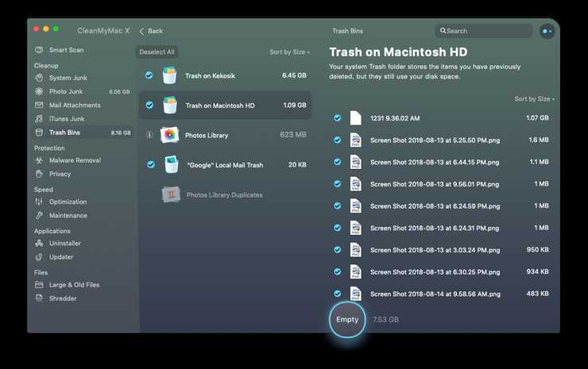Click the file icon for 1231 9.36.02 AM
This screenshot has height=369, width=588.
[x=355, y=118]
